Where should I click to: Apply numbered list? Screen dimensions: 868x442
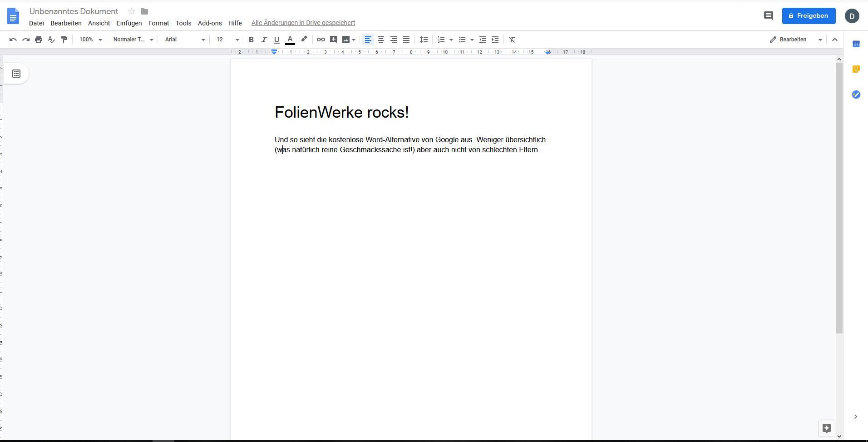[x=441, y=40]
